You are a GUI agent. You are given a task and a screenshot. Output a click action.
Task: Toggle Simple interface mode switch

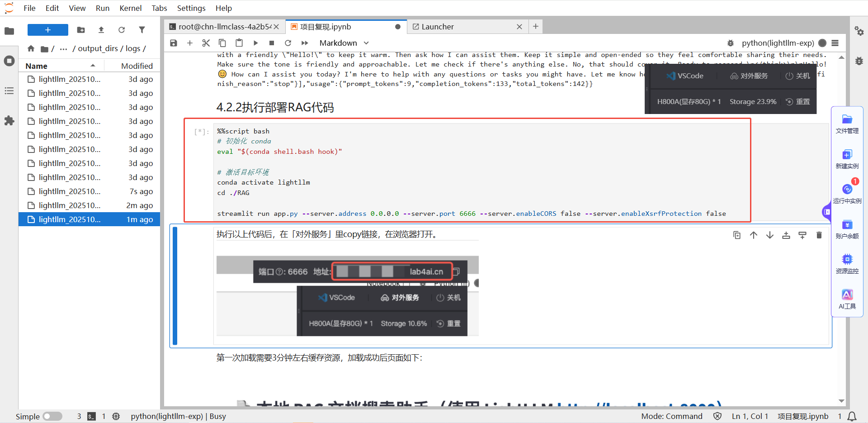[x=52, y=416]
